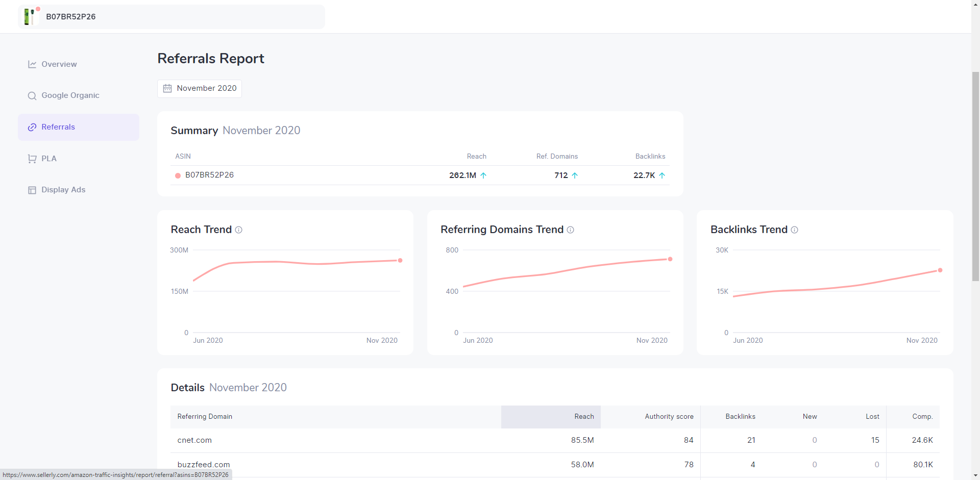The width and height of the screenshot is (980, 480).
Task: Click the buzzfeed.com referring domain
Action: click(204, 465)
